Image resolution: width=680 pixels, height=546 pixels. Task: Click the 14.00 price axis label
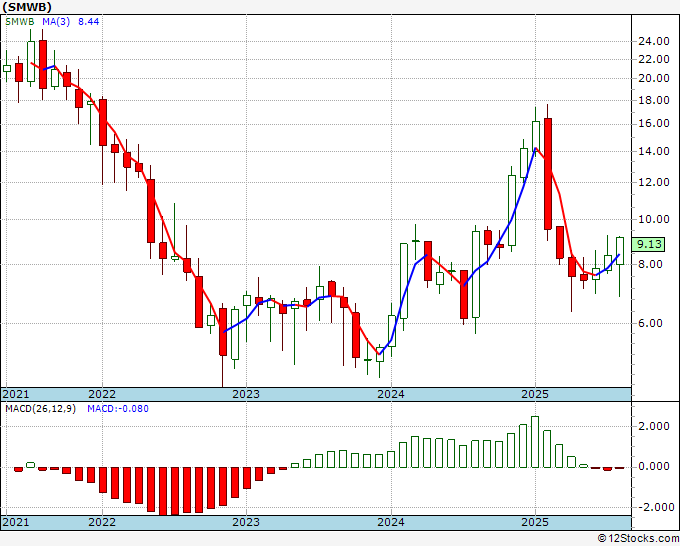[654, 151]
